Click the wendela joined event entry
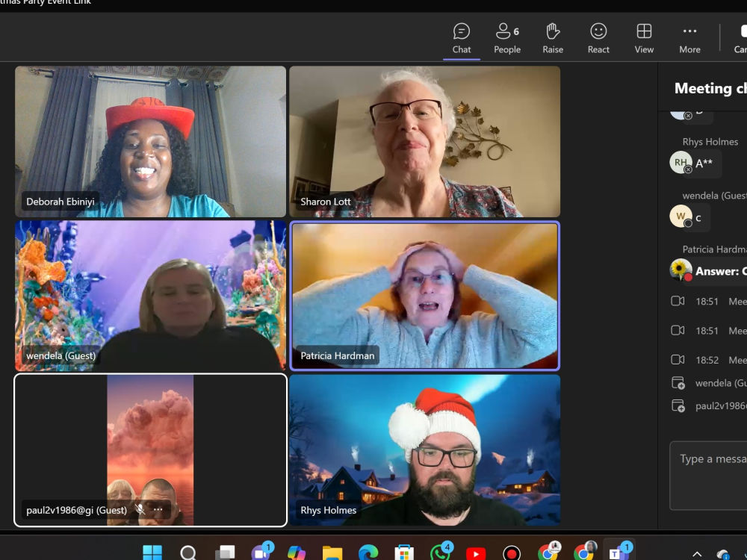This screenshot has height=560, width=747. [x=708, y=383]
